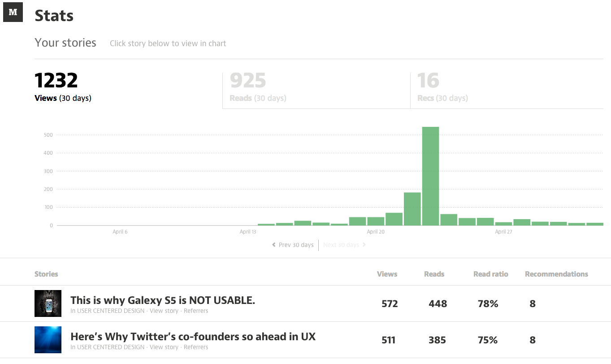Click View story under Twitter co-founders story

[x=164, y=347]
